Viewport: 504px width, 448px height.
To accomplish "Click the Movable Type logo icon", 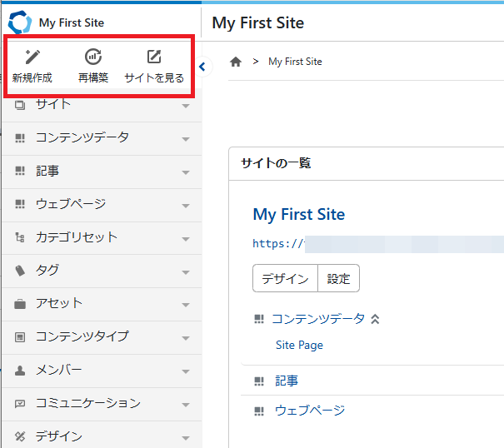I will click(x=20, y=22).
